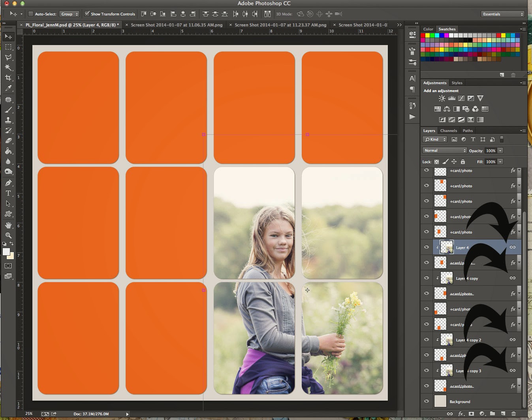This screenshot has height=420, width=532.
Task: Switch to the Channels tab
Action: pyautogui.click(x=449, y=130)
